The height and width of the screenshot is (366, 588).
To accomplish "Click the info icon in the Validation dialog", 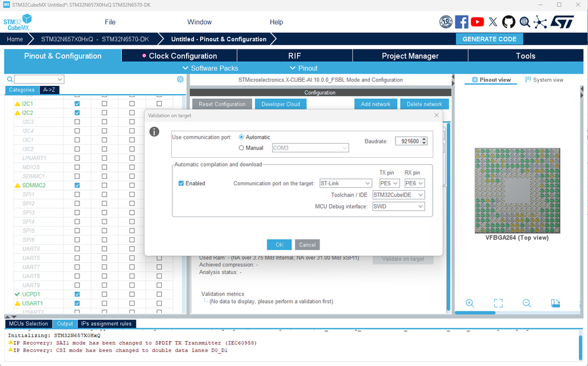I will click(x=154, y=132).
